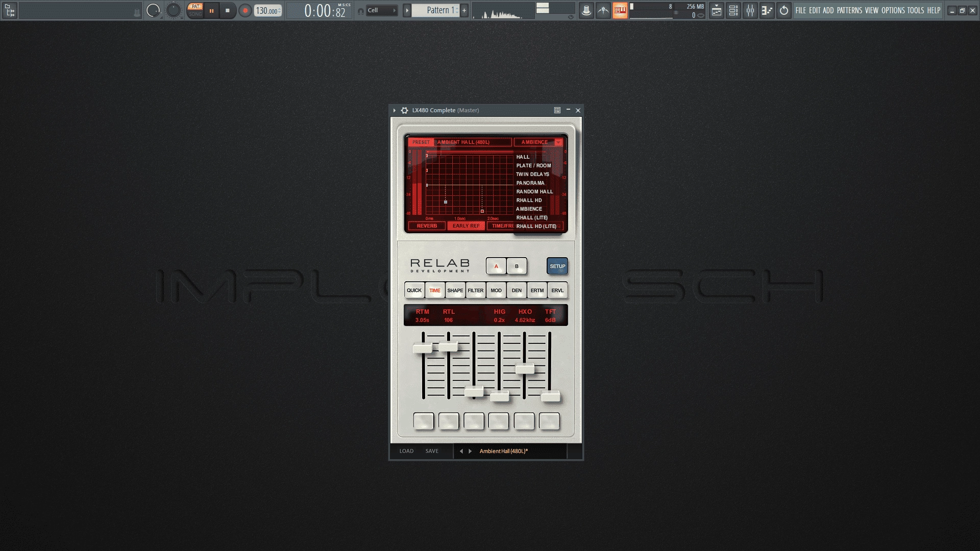Open the OPTIONS menu
The height and width of the screenshot is (551, 980).
(x=893, y=10)
